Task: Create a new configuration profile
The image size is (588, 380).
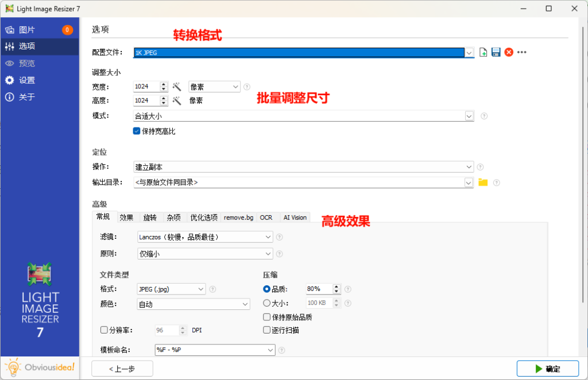Action: click(x=483, y=52)
